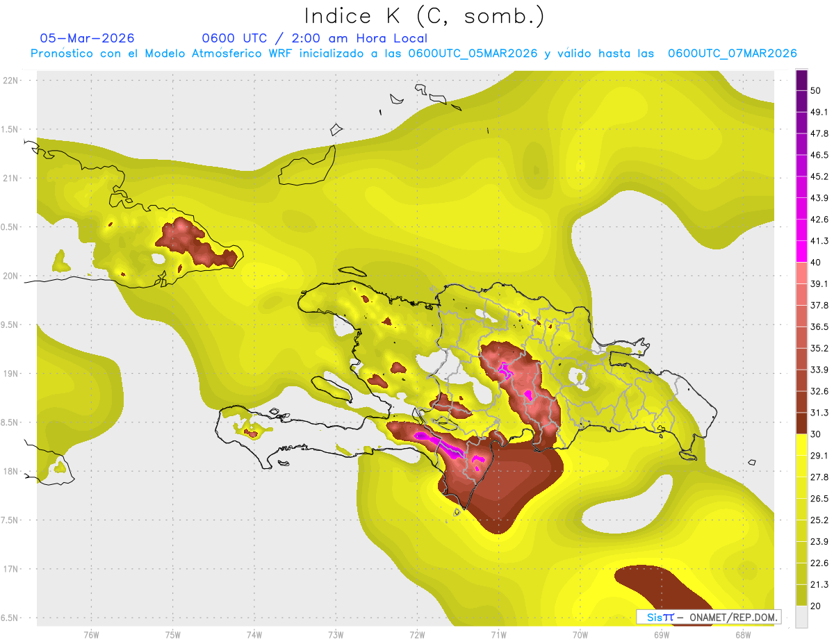Click the latitude label '0.5N'
This screenshot has width=834, height=644.
tap(10, 227)
